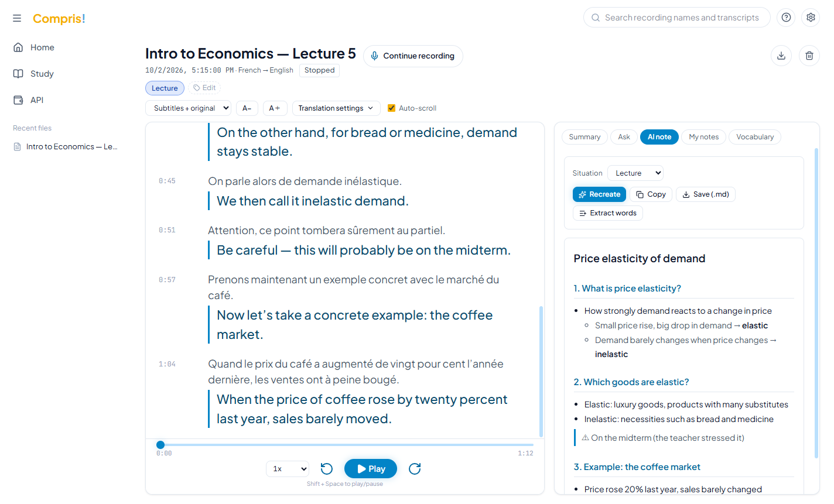
Task: Click the transcript panel scrollbar
Action: coord(541,371)
